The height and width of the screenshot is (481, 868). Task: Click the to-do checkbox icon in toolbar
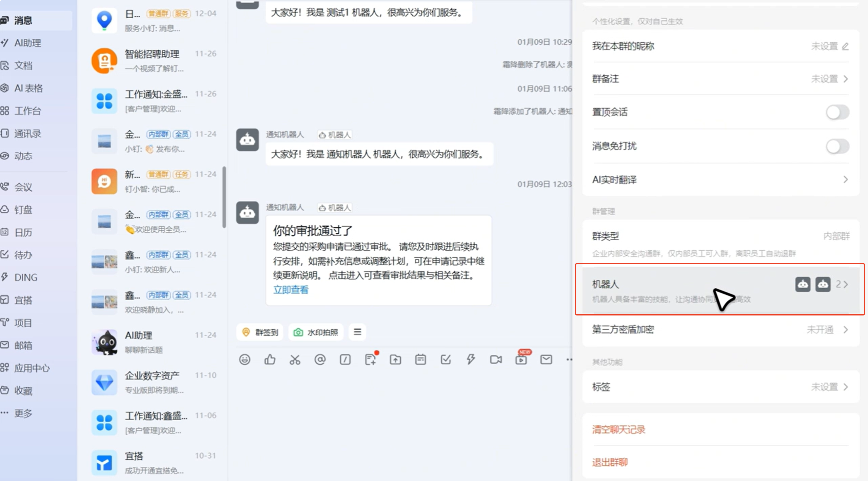[446, 360]
